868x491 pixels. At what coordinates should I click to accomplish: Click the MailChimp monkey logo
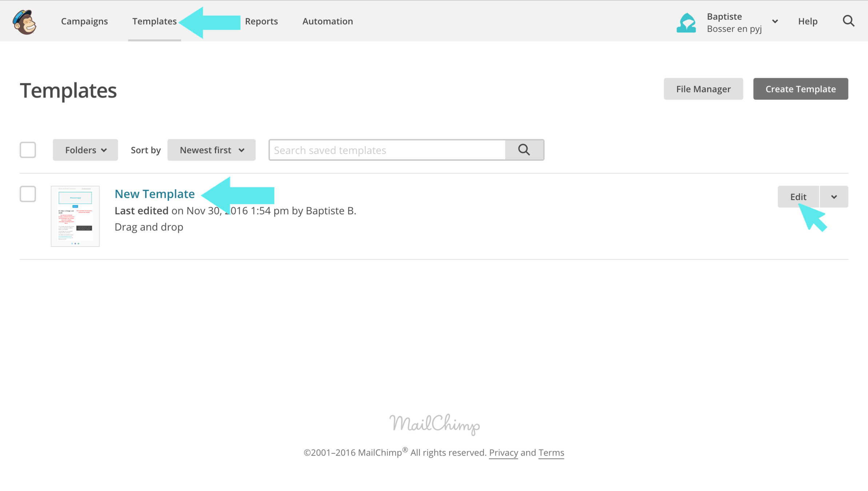click(x=24, y=22)
